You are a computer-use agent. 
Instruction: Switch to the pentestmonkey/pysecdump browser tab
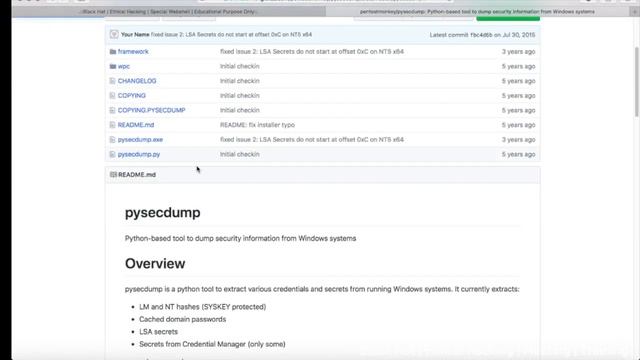point(478,12)
